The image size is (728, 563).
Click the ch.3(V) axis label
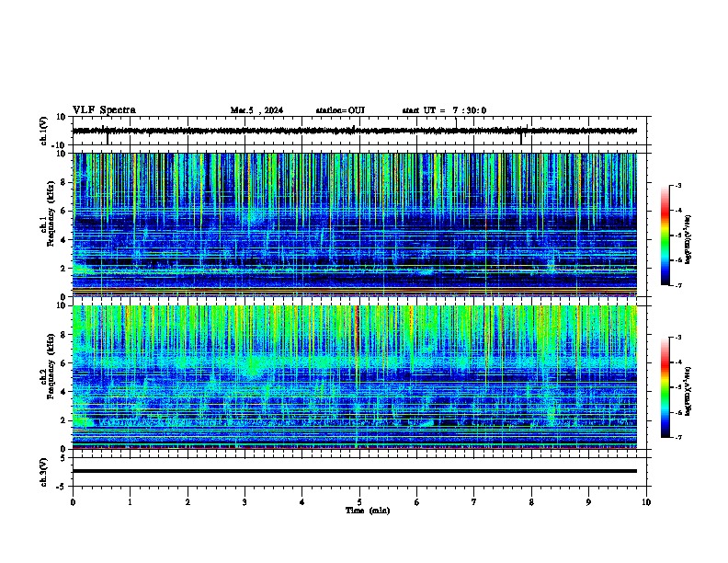[x=44, y=472]
